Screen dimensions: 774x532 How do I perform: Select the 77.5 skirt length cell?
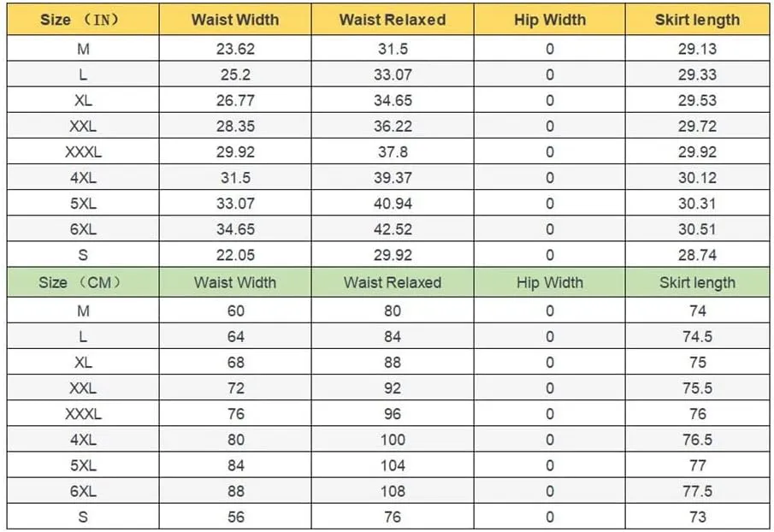coord(697,491)
